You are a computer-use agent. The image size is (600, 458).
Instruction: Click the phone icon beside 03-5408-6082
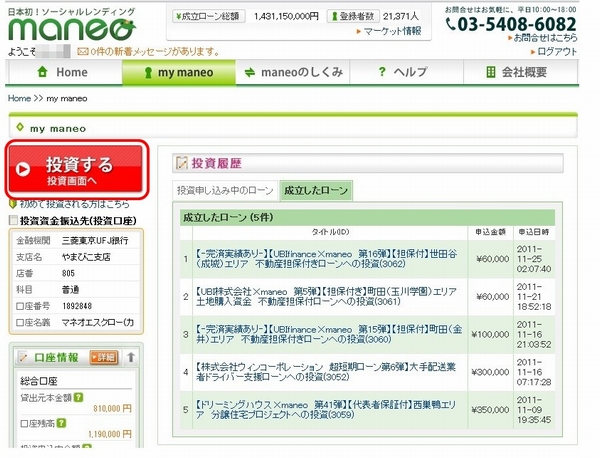point(451,25)
